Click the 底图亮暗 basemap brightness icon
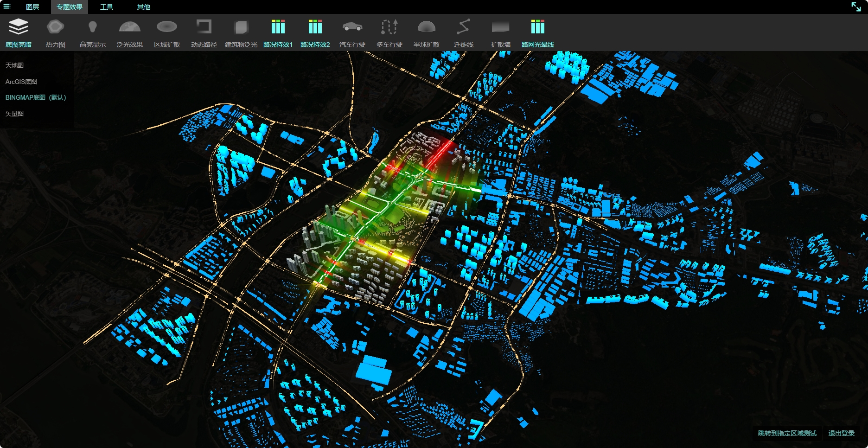Viewport: 868px width, 448px height. click(x=19, y=28)
